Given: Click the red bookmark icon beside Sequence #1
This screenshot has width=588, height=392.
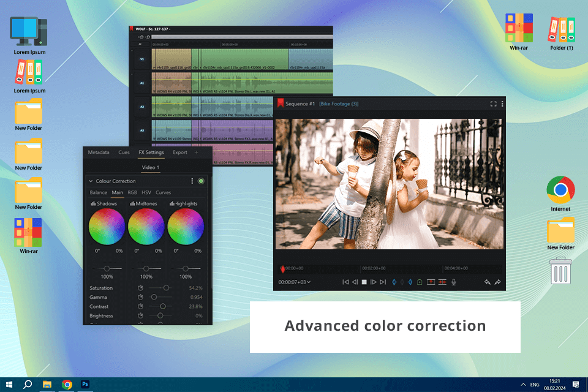Looking at the screenshot, I should tap(280, 103).
